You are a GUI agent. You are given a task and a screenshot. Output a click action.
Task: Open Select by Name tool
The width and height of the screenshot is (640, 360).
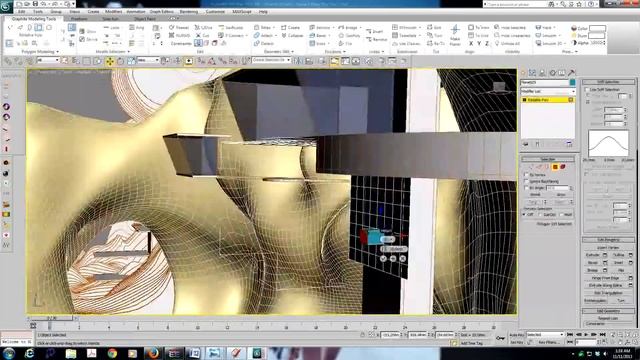coord(76,61)
